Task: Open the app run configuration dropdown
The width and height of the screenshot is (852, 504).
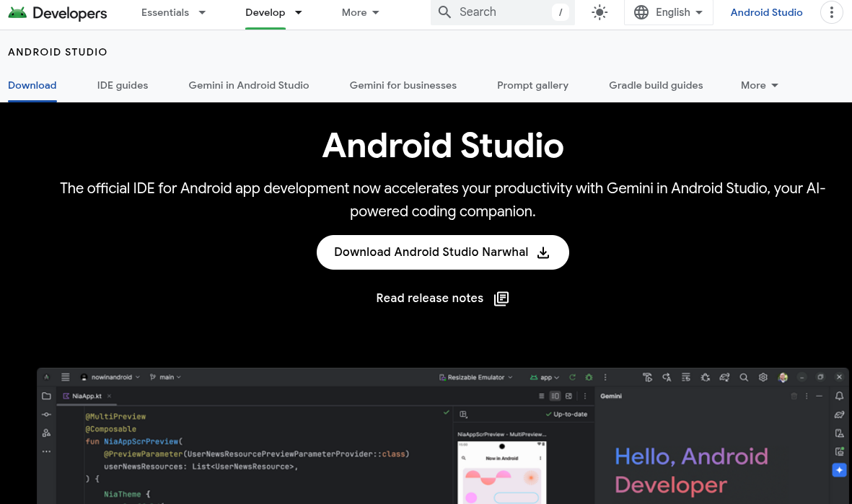Action: tap(545, 377)
